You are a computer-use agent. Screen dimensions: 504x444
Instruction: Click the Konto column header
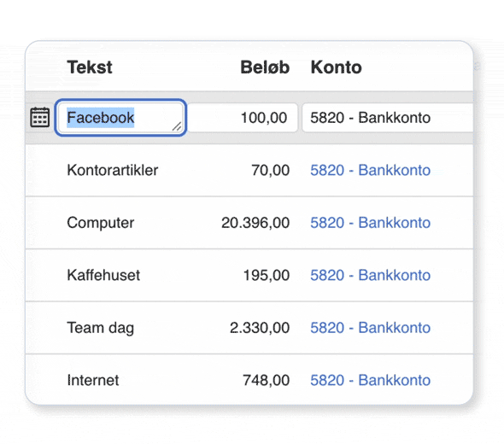coord(337,67)
